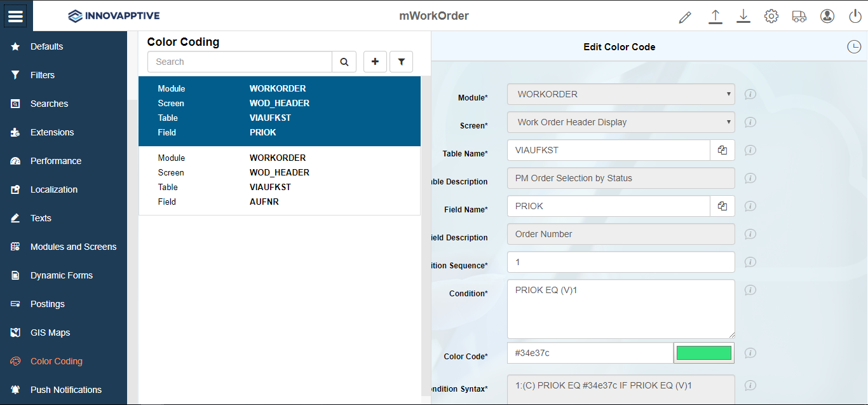Click the Condition text area
868x405 pixels.
click(621, 309)
